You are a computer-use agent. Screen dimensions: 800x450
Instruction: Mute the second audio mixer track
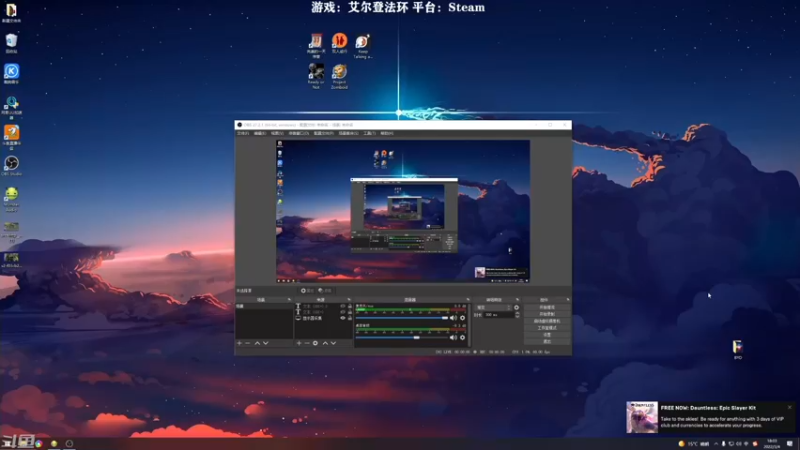(453, 337)
